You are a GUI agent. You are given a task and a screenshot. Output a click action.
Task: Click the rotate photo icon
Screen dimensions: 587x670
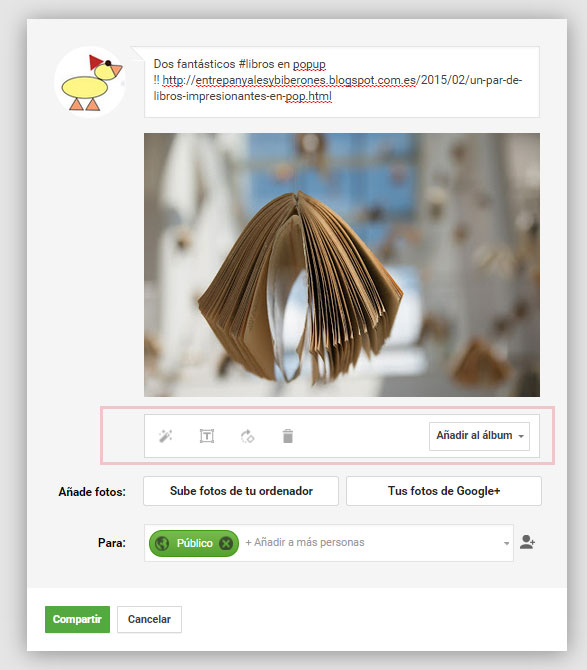pos(247,436)
